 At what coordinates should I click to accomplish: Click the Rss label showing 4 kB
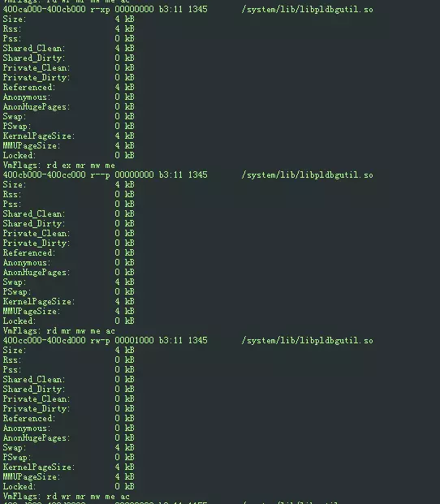pos(12,29)
